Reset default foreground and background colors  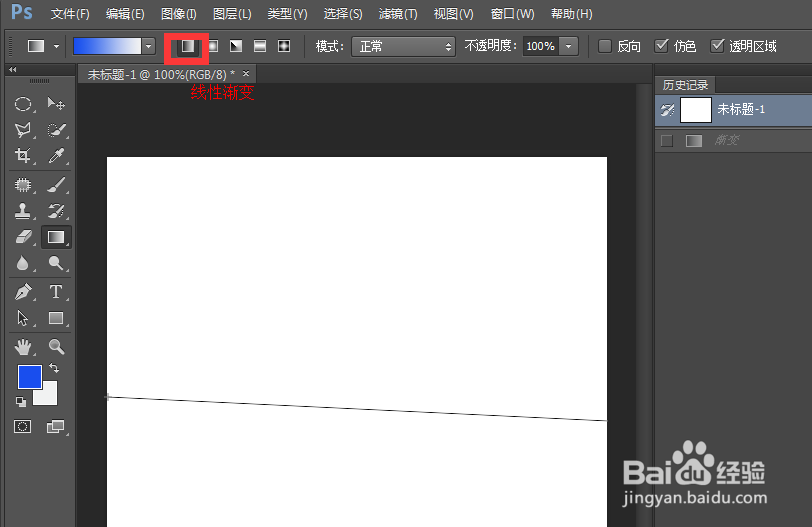pyautogui.click(x=21, y=401)
